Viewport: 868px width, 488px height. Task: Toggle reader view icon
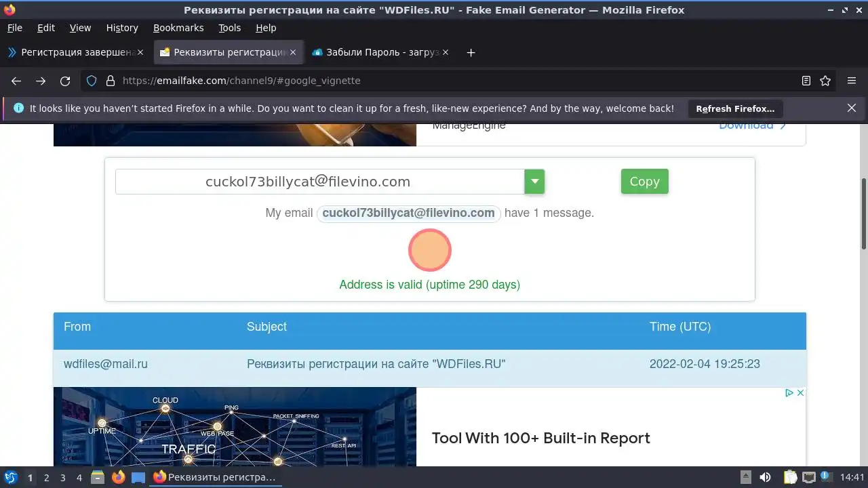click(806, 81)
